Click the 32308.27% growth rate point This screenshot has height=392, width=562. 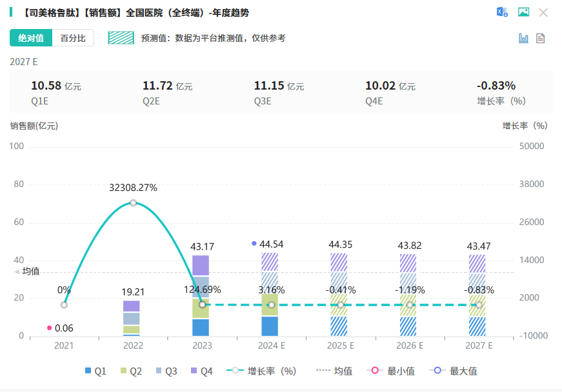[x=133, y=203]
